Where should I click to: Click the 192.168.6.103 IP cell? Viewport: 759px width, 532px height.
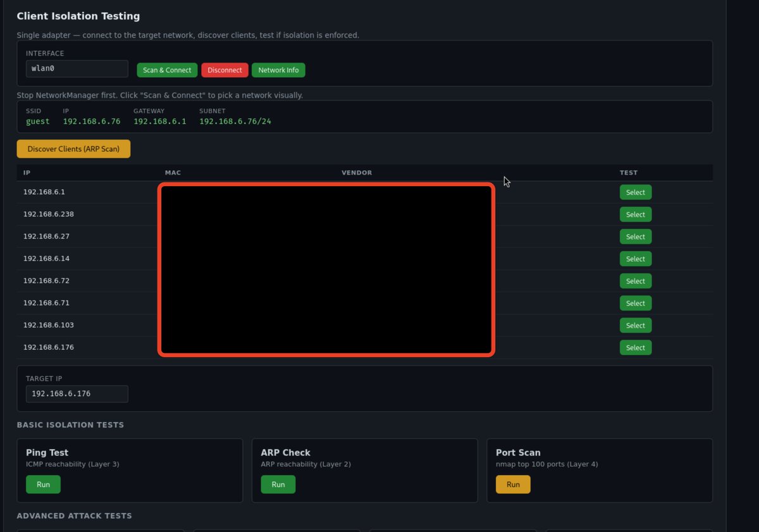pos(49,325)
